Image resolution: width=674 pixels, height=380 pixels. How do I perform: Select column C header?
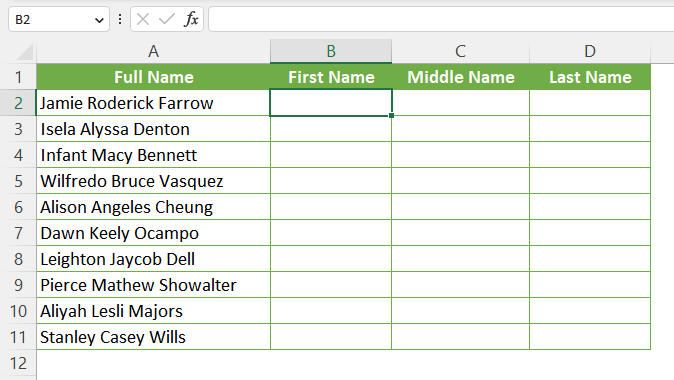[460, 52]
